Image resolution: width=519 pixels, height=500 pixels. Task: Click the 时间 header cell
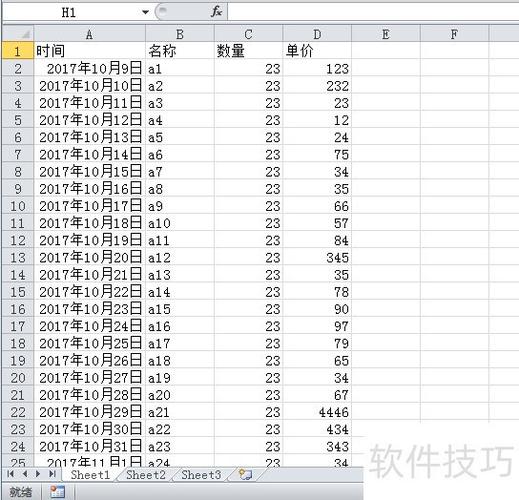click(x=89, y=51)
